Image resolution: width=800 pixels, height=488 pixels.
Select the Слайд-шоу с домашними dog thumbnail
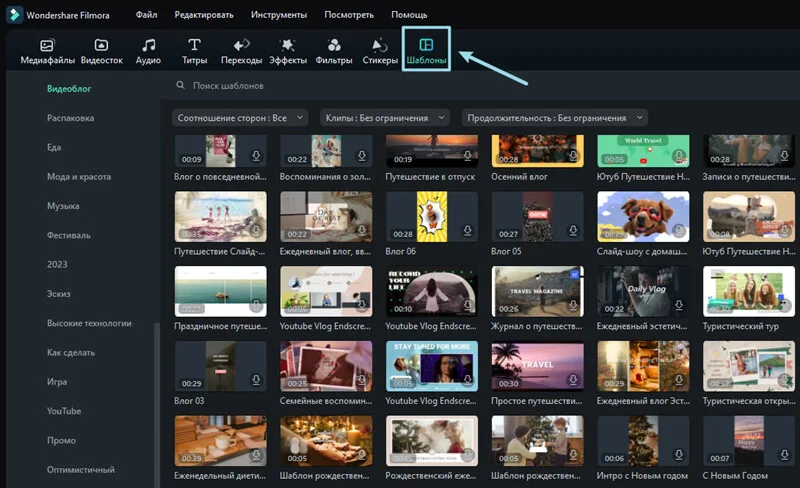[643, 215]
